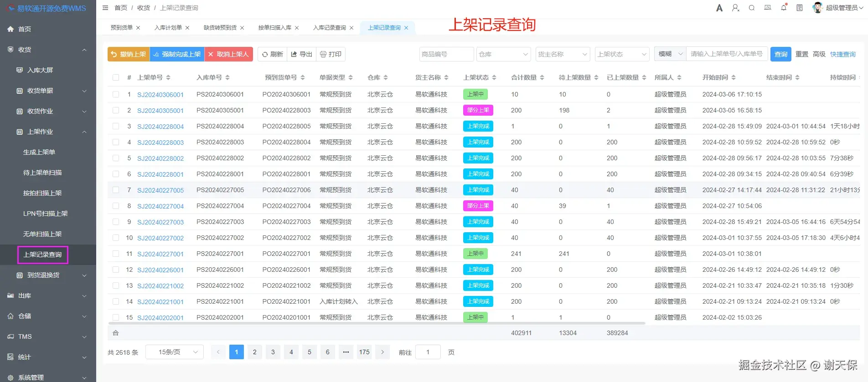Click the horizontal table scrollbar
The width and height of the screenshot is (868, 382).
(x=377, y=323)
